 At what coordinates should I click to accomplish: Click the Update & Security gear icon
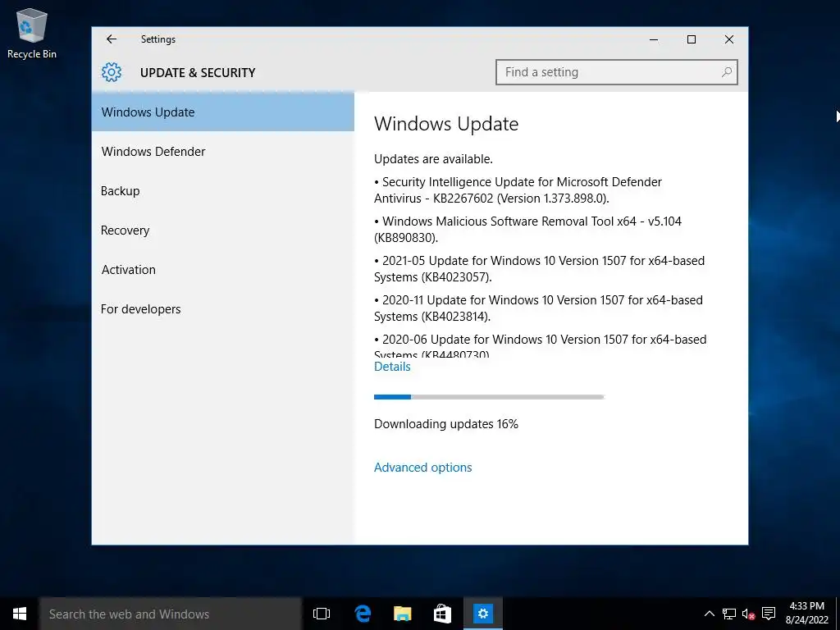[112, 72]
